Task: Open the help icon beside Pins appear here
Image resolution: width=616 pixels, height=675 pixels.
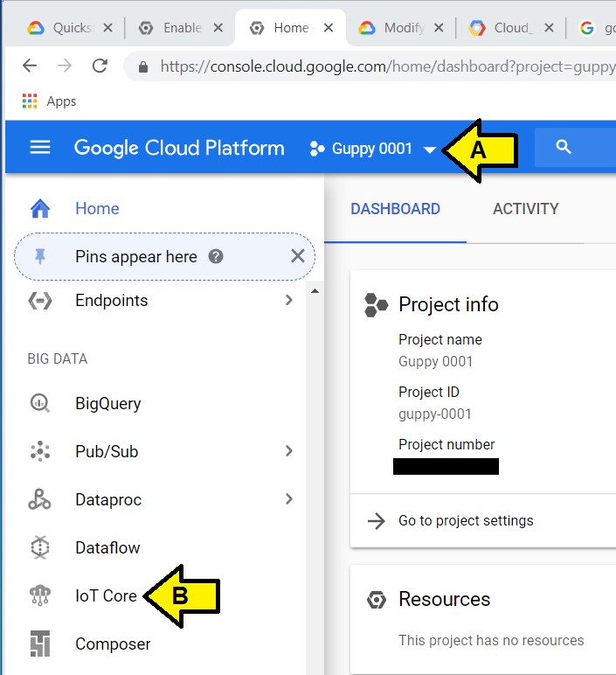Action: [216, 256]
